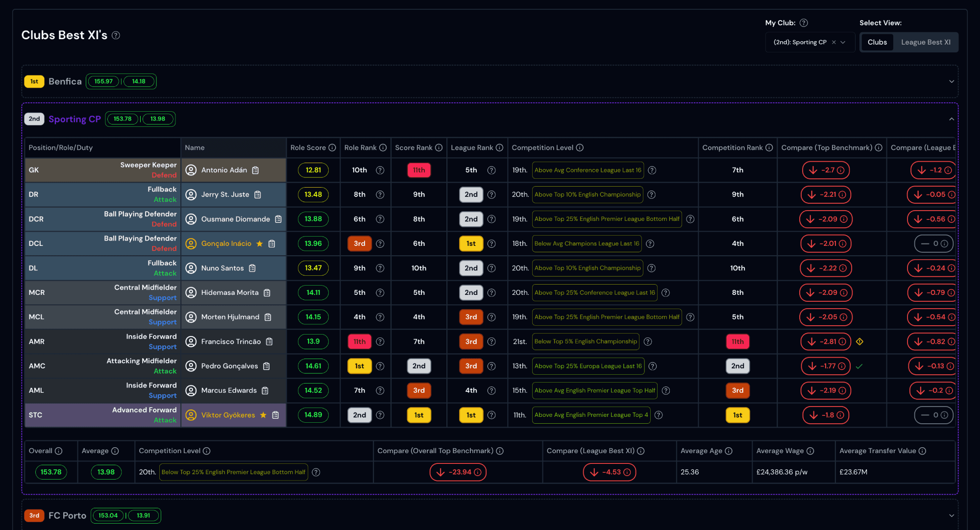
Task: Open the My Club dropdown arrow
Action: pos(843,42)
